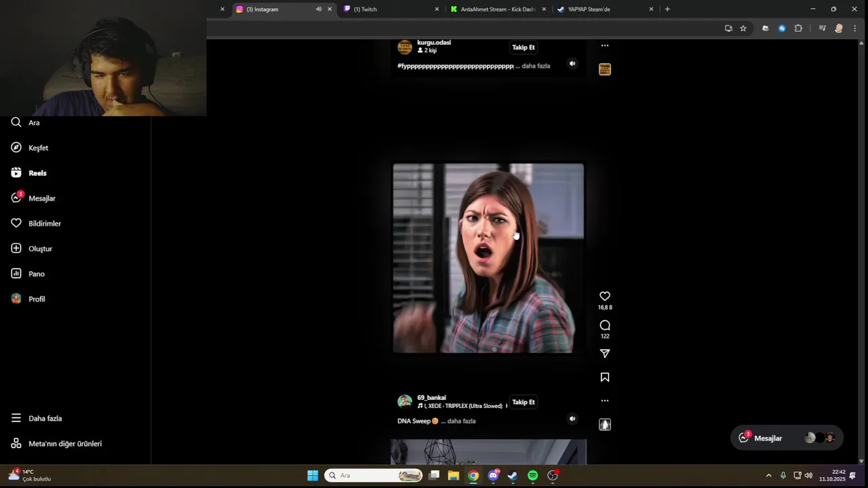The image size is (868, 488).
Task: Open clock showing 22:42
Action: pos(832,476)
